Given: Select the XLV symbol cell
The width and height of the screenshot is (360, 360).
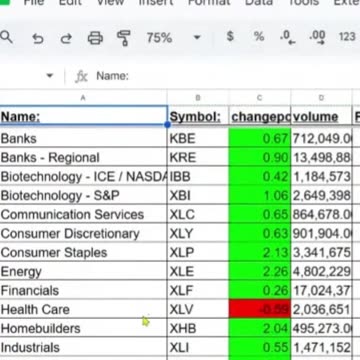Looking at the screenshot, I should (x=198, y=309).
